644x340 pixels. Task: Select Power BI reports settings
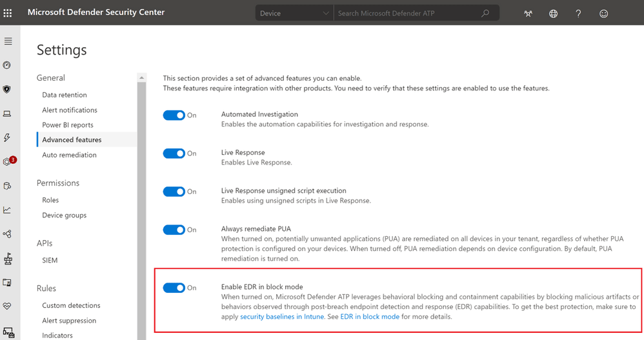click(68, 125)
